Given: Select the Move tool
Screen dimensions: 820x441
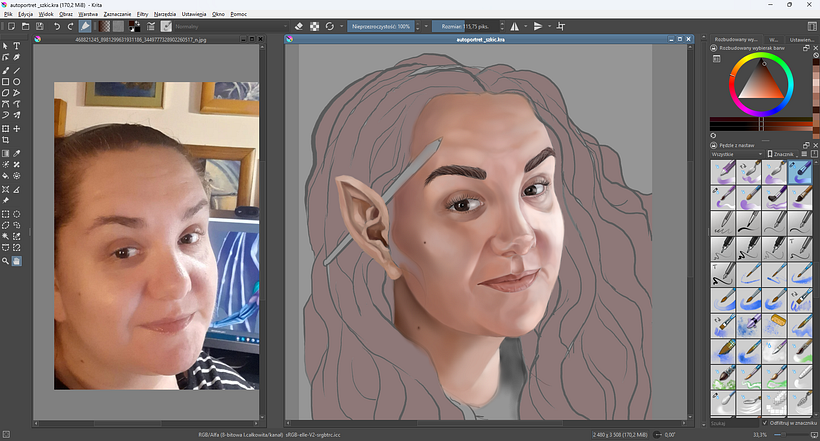Looking at the screenshot, I should (17, 129).
